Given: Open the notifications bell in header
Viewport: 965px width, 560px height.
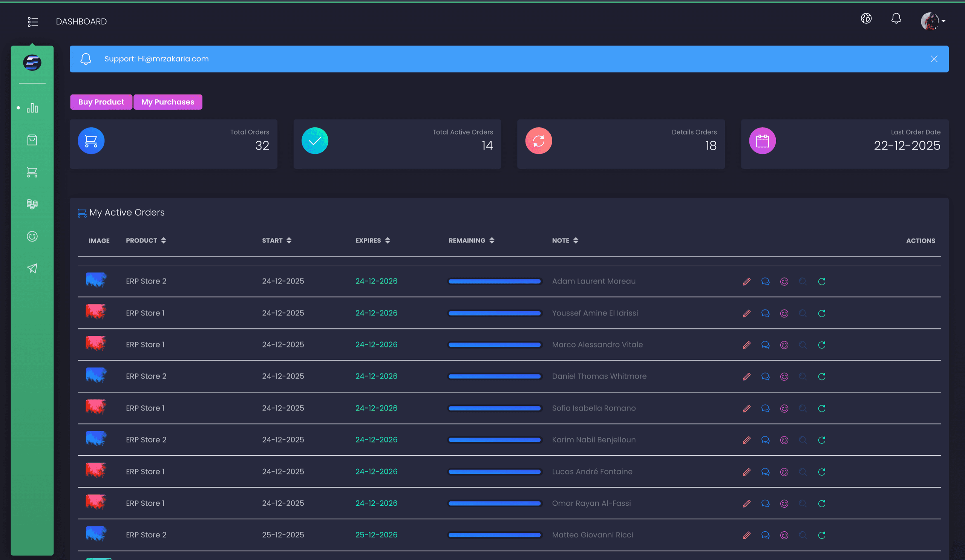Looking at the screenshot, I should pyautogui.click(x=896, y=18).
